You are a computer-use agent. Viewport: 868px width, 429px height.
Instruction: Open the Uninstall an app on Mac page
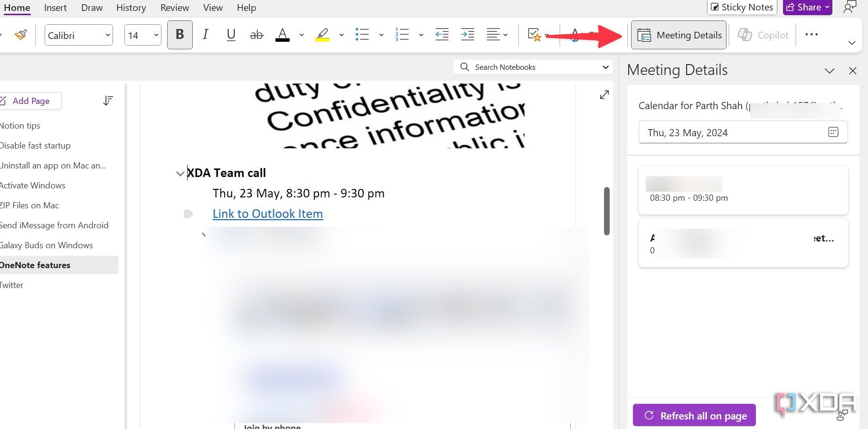[53, 165]
